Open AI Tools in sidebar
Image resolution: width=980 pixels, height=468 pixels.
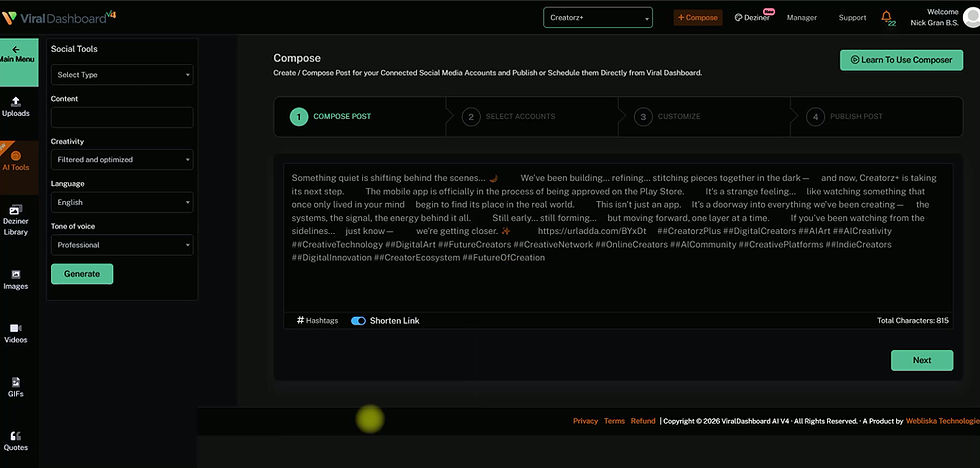click(16, 161)
